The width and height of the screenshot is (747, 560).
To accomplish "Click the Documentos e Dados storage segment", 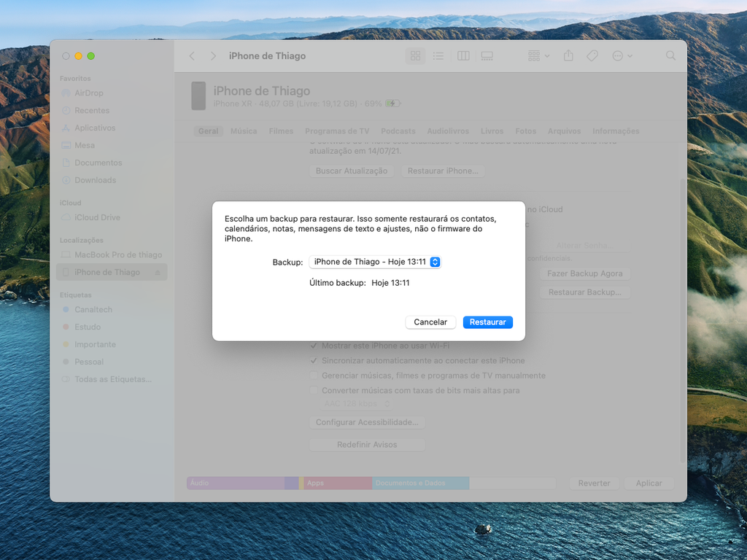I will 421,483.
